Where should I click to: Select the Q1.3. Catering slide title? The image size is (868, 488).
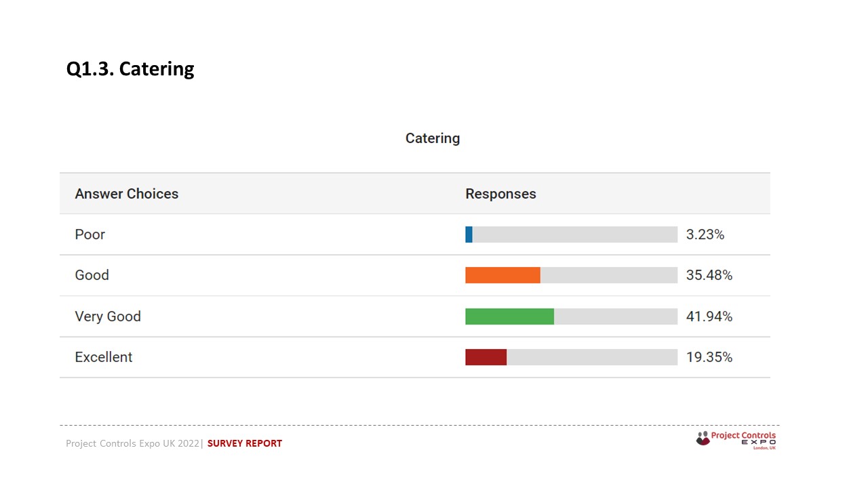click(x=130, y=69)
